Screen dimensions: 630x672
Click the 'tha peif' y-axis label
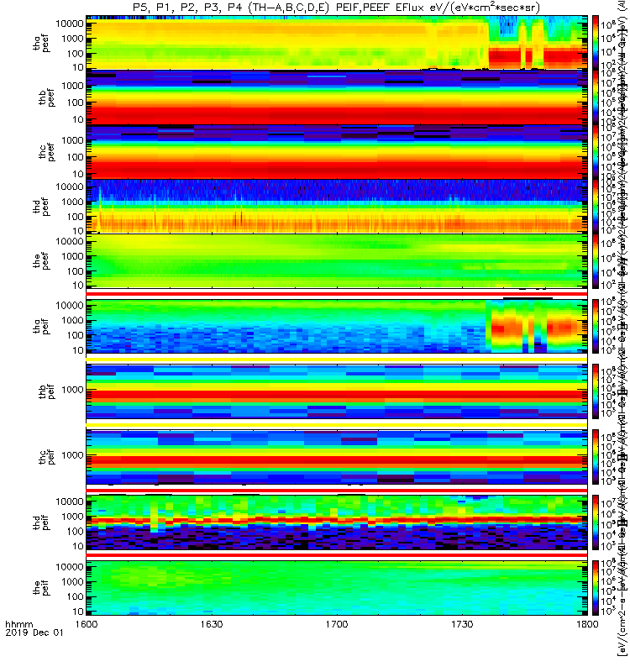coord(41,326)
